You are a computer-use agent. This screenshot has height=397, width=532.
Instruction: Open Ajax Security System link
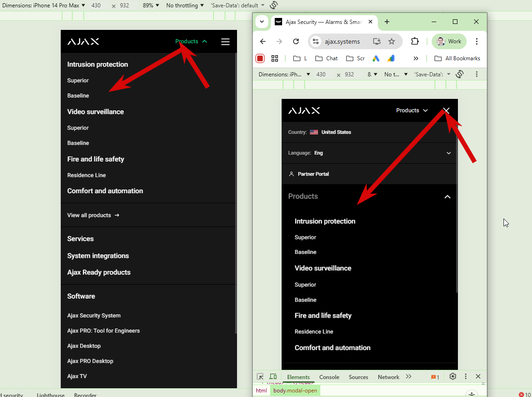click(x=94, y=315)
